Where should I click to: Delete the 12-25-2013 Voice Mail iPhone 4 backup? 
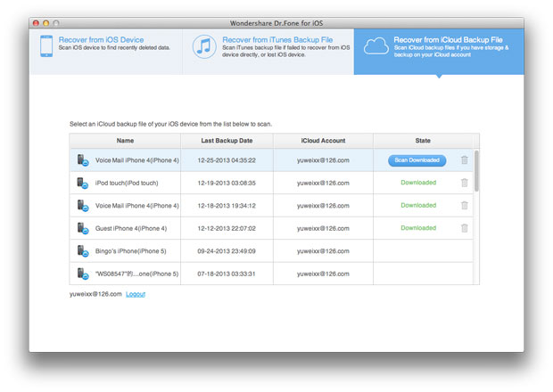click(x=465, y=159)
